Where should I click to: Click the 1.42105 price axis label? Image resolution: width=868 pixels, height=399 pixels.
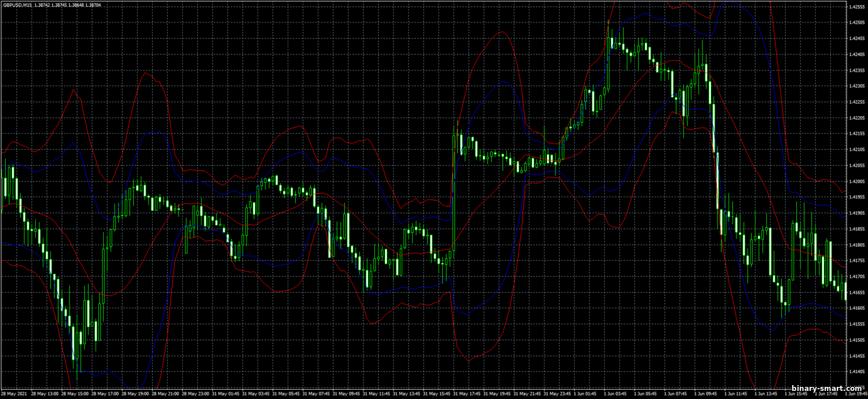tap(856, 150)
